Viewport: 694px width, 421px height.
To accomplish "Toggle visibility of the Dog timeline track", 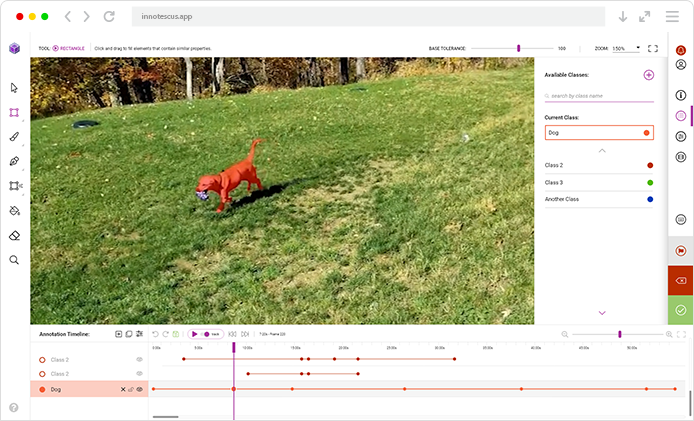I will pyautogui.click(x=140, y=389).
